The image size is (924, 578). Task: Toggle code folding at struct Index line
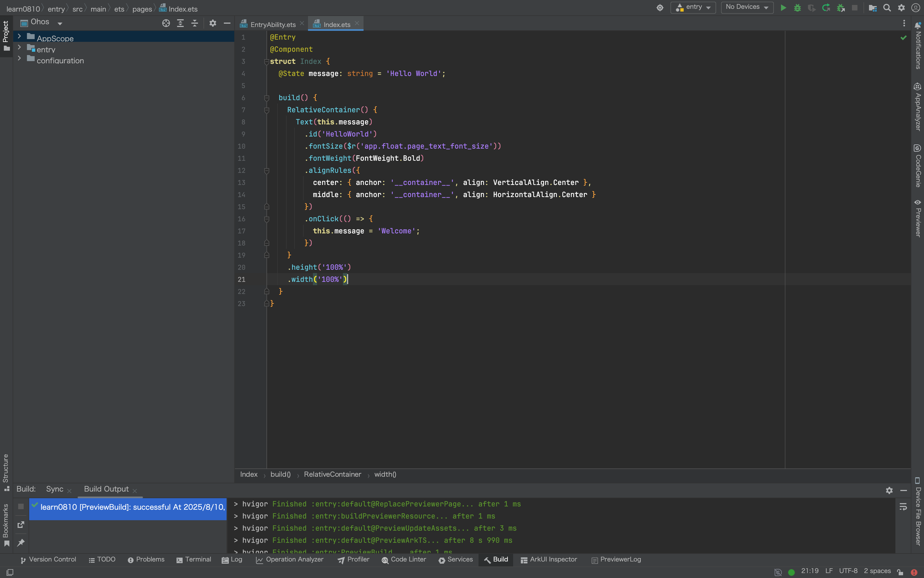pyautogui.click(x=266, y=62)
